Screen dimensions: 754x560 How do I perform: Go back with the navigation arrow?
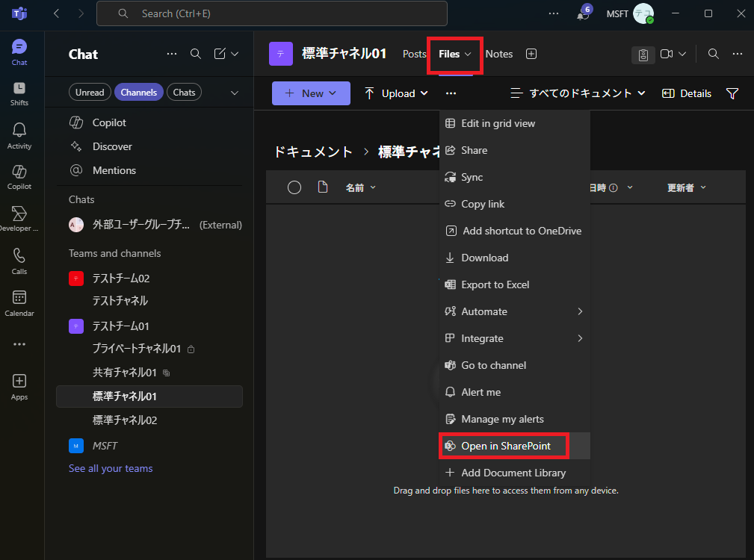tap(57, 13)
